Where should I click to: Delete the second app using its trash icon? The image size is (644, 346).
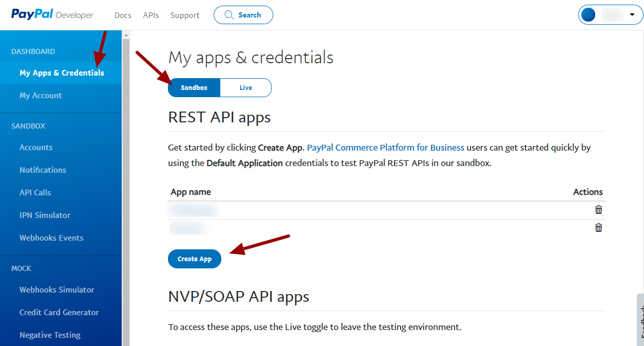pos(598,228)
